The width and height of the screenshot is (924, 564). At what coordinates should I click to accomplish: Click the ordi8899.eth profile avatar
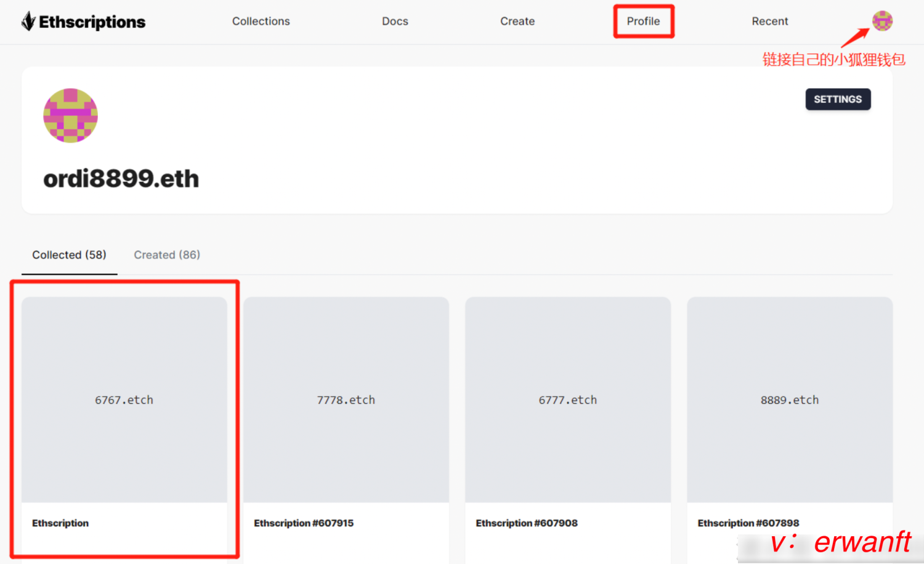[70, 115]
